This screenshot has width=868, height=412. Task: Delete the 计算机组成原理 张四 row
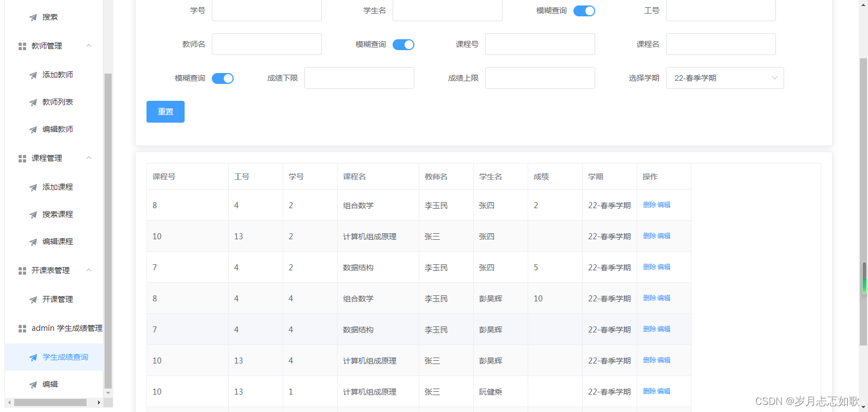650,236
